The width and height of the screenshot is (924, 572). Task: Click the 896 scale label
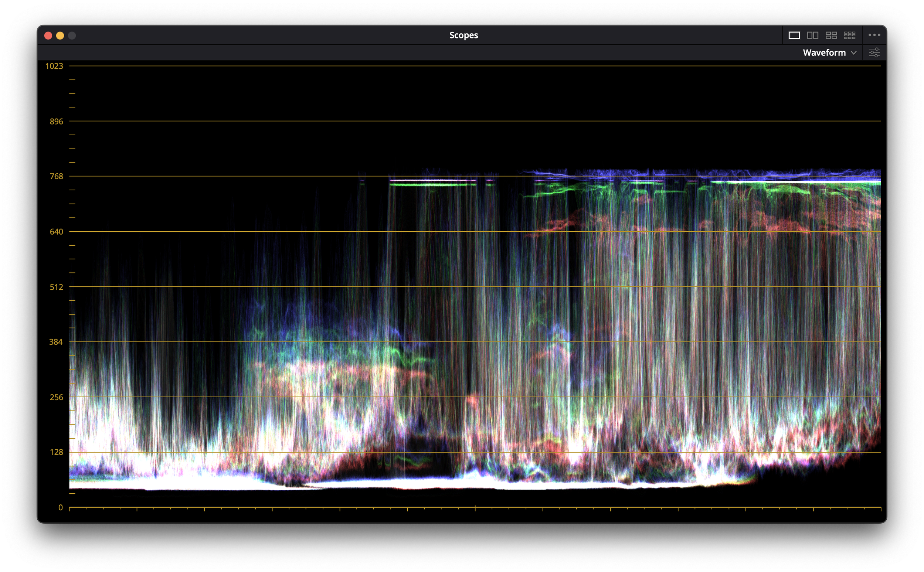tap(57, 122)
